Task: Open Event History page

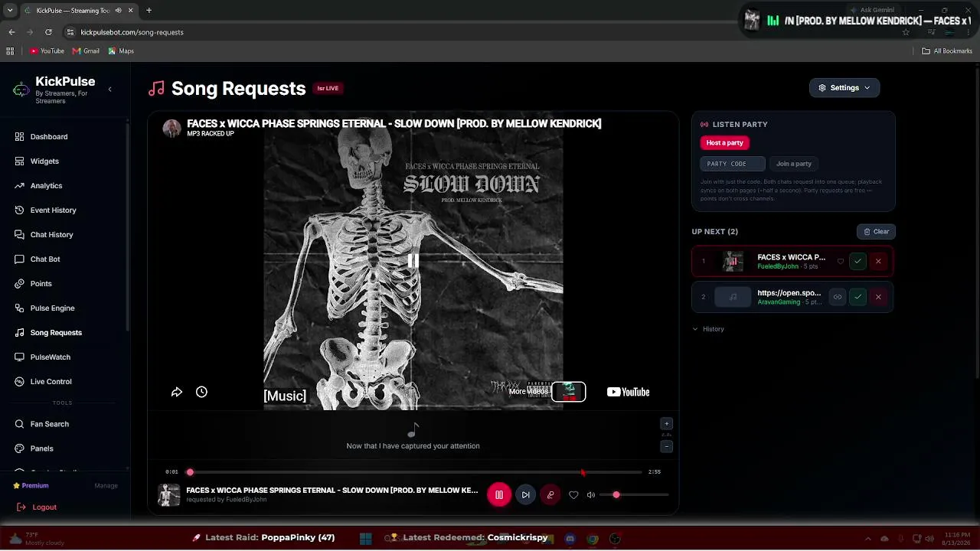Action: [x=53, y=210]
